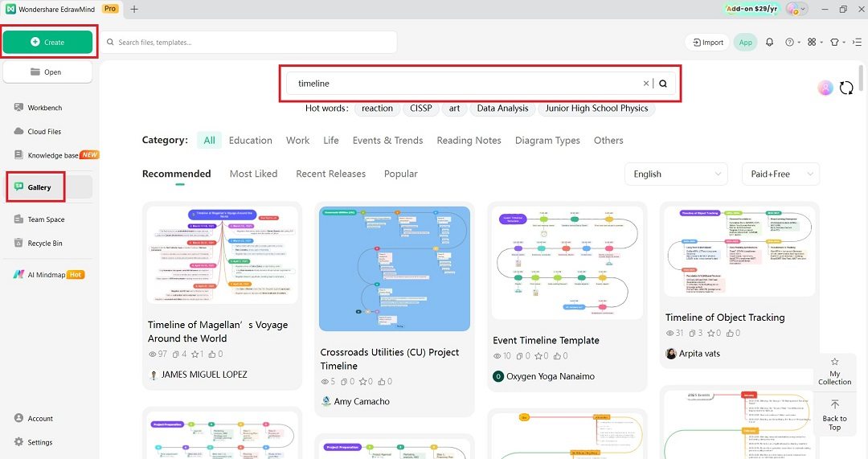Select the Reading Notes category
868x459 pixels.
pos(469,141)
